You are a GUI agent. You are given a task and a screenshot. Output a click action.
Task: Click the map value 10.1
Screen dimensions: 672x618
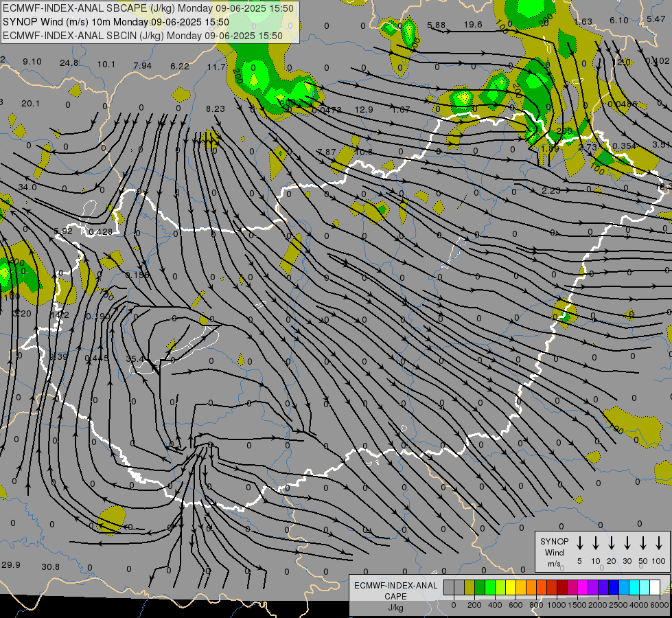106,65
